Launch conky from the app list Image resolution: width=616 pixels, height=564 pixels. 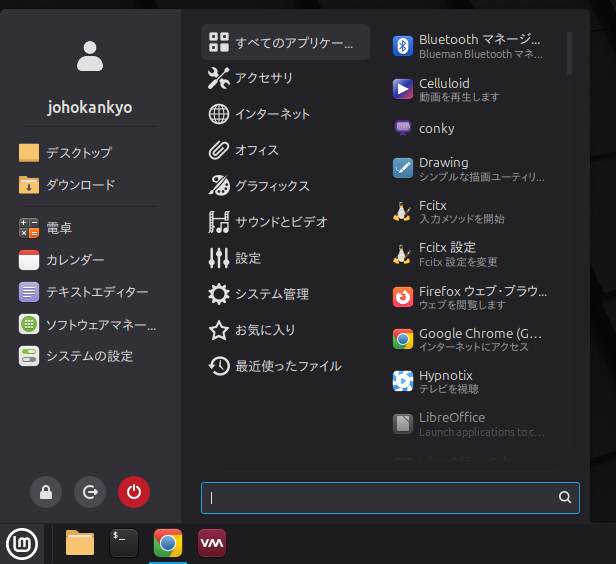point(436,128)
